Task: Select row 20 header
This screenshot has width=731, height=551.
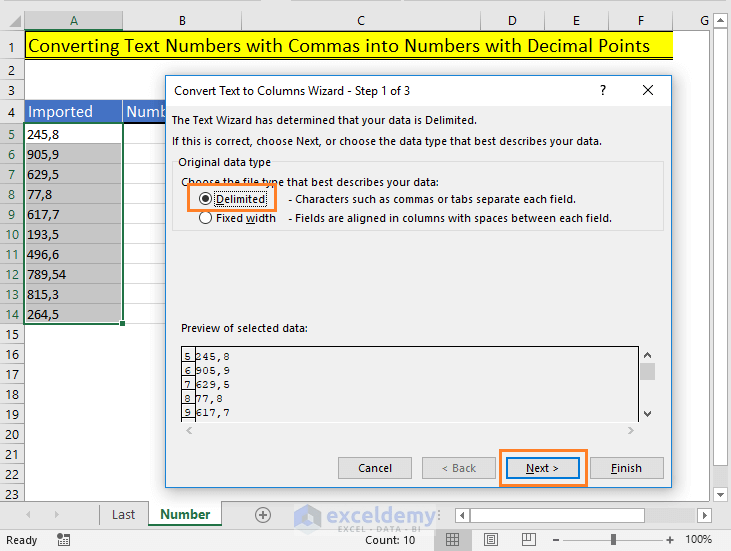Action: pos(12,435)
